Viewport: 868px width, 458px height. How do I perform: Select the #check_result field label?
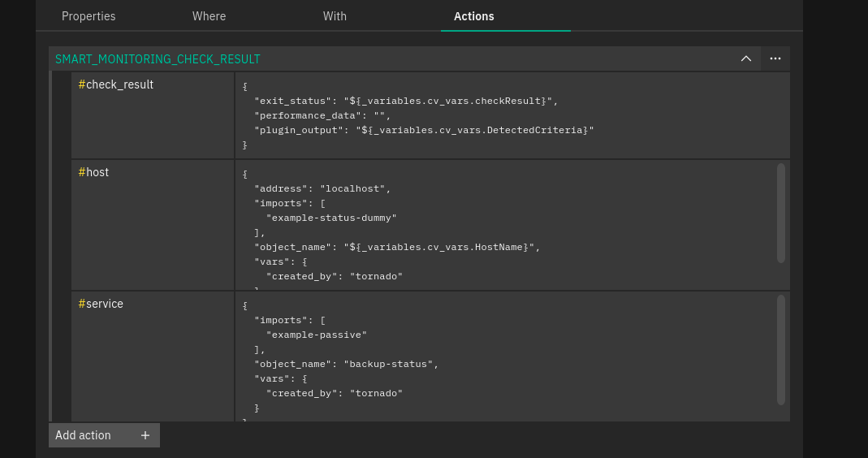click(115, 84)
